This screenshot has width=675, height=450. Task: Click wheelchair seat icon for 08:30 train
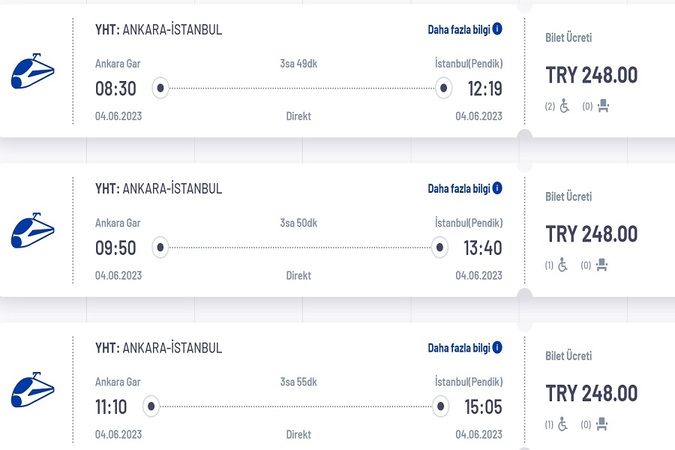click(564, 106)
